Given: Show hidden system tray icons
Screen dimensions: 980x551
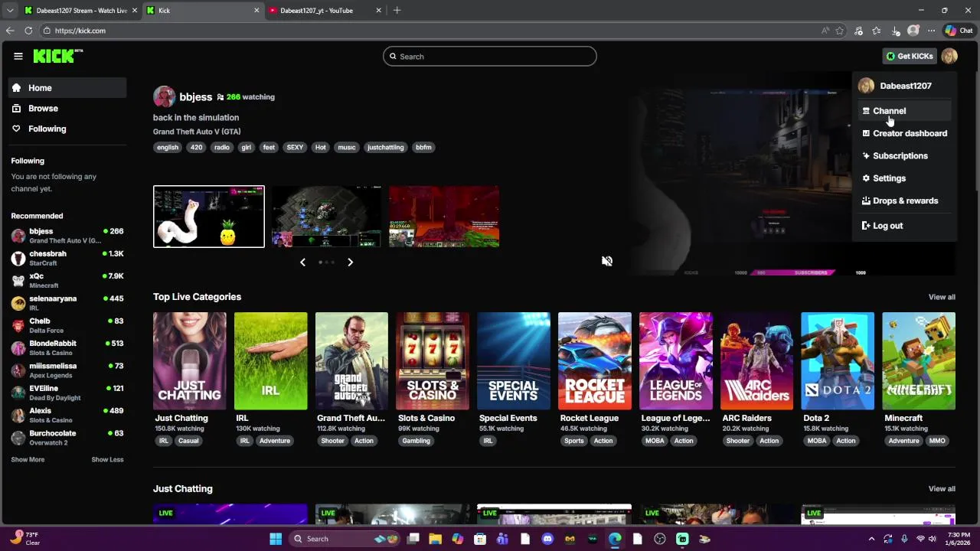Looking at the screenshot, I should (871, 539).
